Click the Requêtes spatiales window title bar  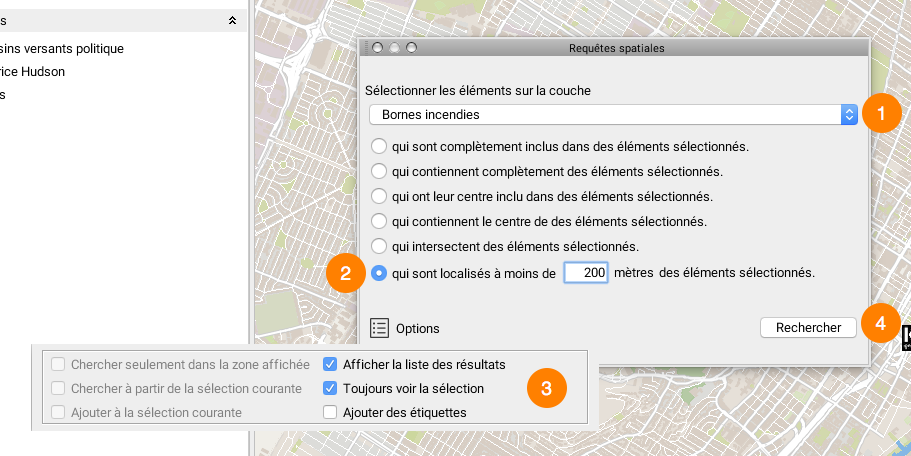click(x=616, y=47)
